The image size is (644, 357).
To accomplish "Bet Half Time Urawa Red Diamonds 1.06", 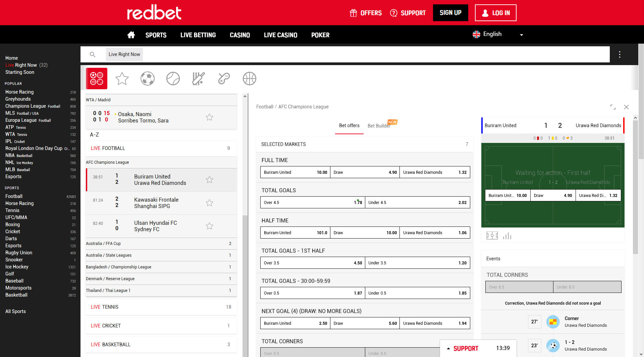I will point(435,233).
